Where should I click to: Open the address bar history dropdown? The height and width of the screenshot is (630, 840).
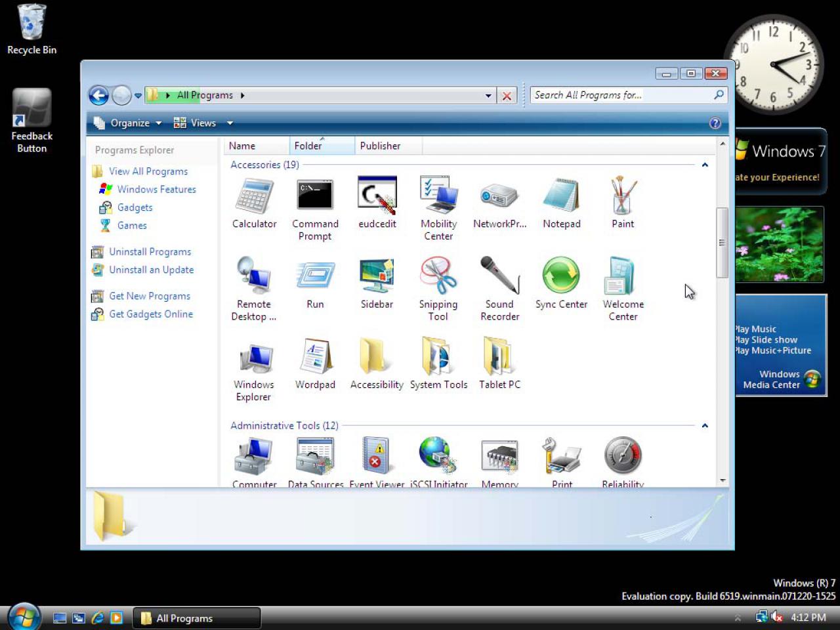(x=488, y=96)
